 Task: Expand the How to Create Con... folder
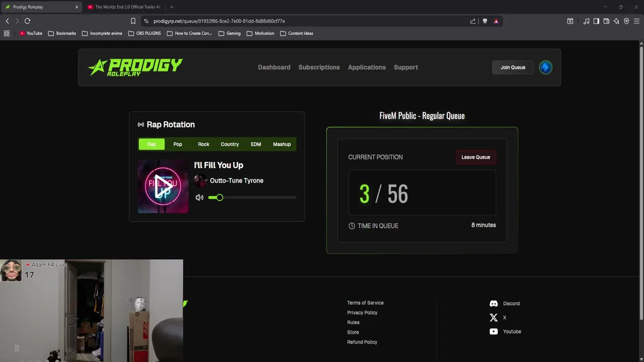coord(189,33)
